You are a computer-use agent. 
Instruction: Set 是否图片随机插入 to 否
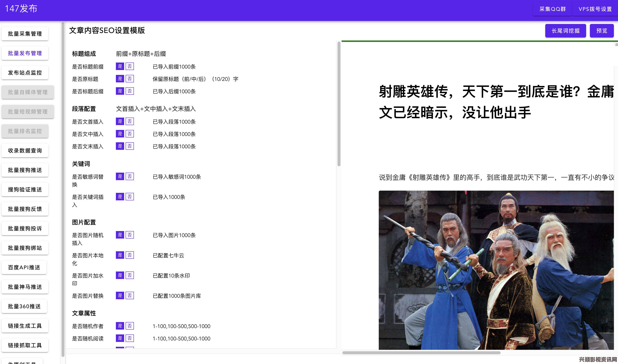click(x=130, y=235)
